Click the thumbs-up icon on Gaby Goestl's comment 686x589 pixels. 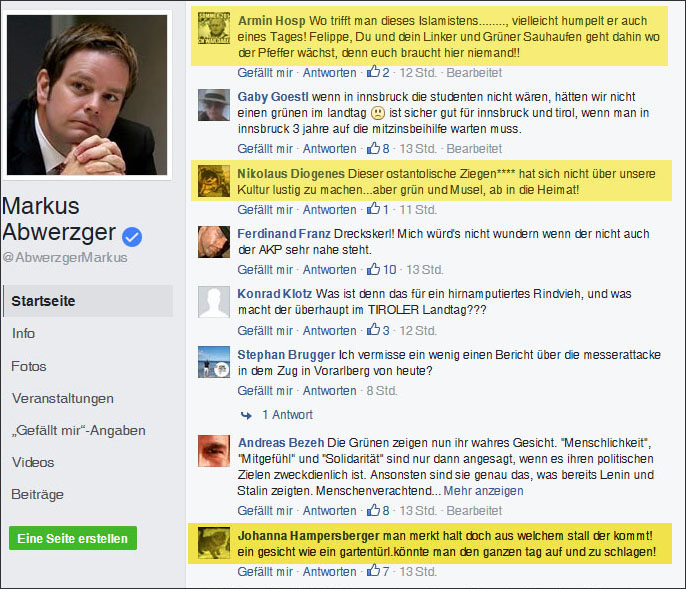tap(373, 148)
